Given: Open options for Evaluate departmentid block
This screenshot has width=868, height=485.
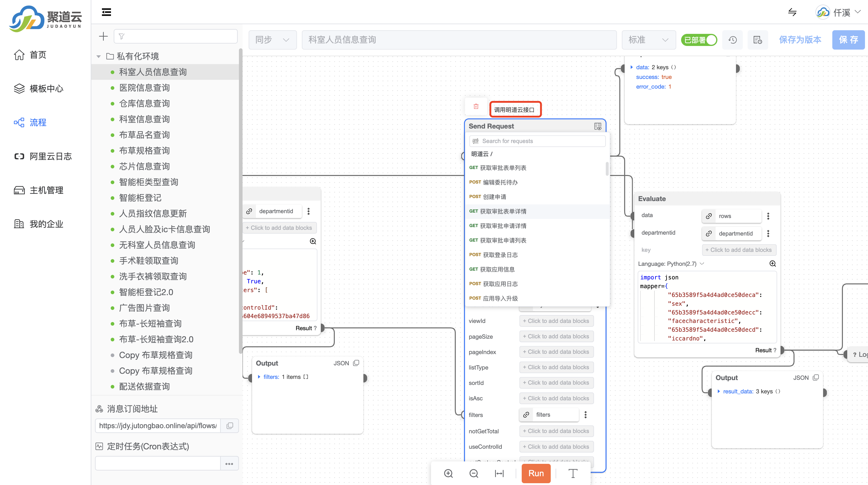Looking at the screenshot, I should (768, 233).
